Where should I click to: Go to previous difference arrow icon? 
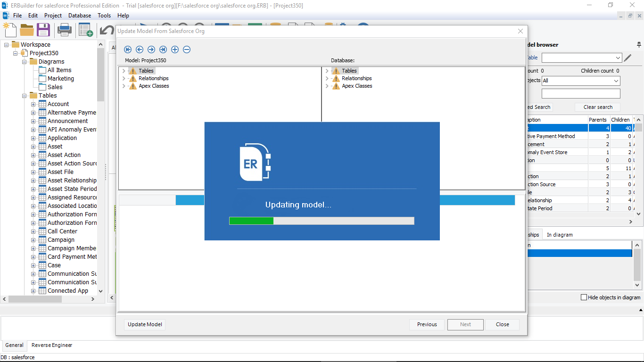(x=140, y=49)
